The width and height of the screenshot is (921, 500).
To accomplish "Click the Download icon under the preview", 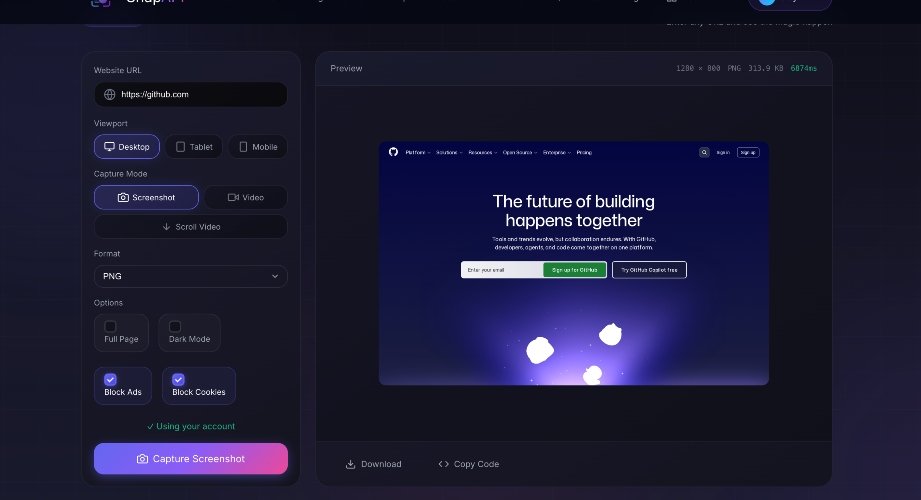I will coord(351,464).
